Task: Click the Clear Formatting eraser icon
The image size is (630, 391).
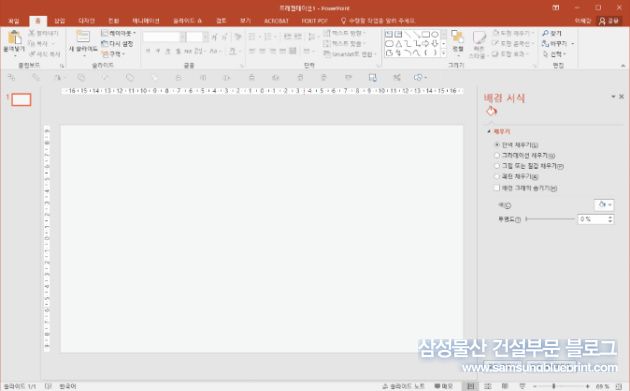Action: click(238, 37)
